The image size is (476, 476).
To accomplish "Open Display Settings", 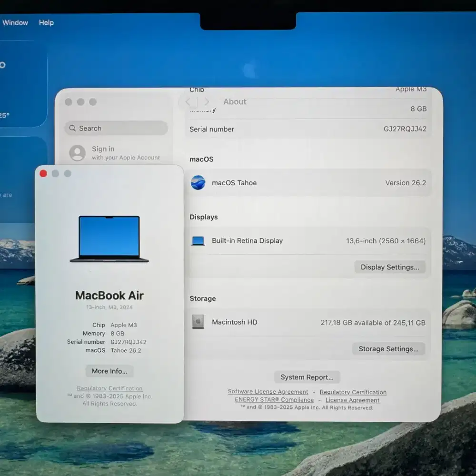I will click(x=390, y=267).
